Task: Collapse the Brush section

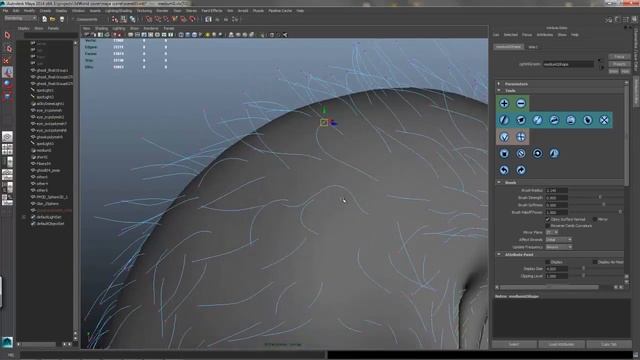Action: [x=499, y=182]
